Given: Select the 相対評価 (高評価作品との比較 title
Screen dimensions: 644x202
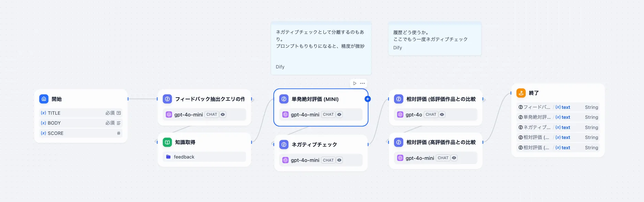Looking at the screenshot, I should (441, 142).
